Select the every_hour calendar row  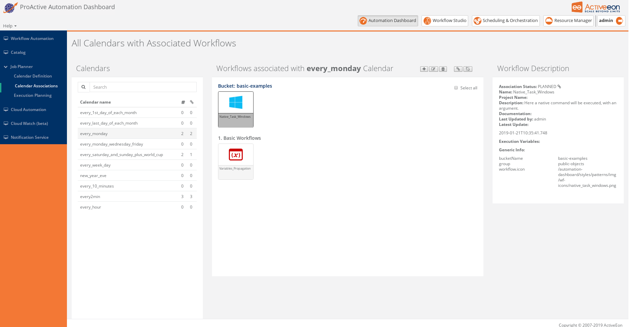coord(137,207)
